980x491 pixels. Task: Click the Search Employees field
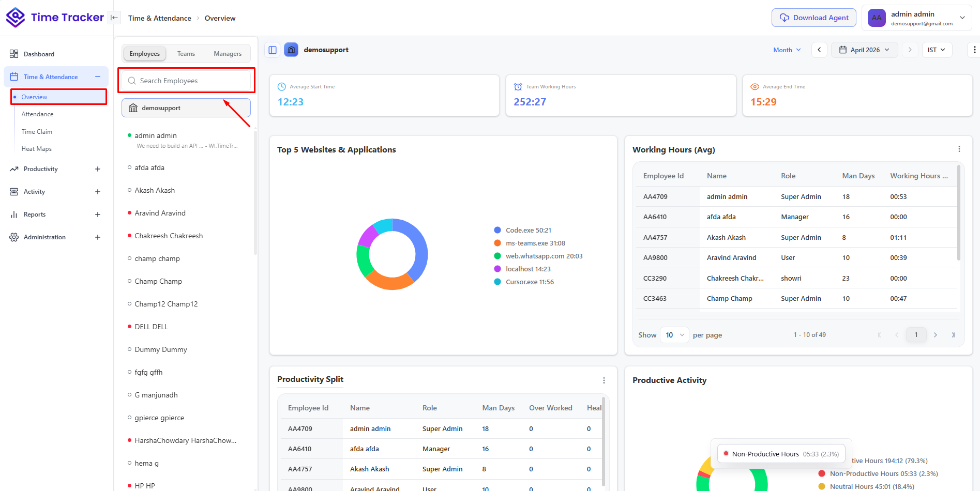tap(186, 81)
